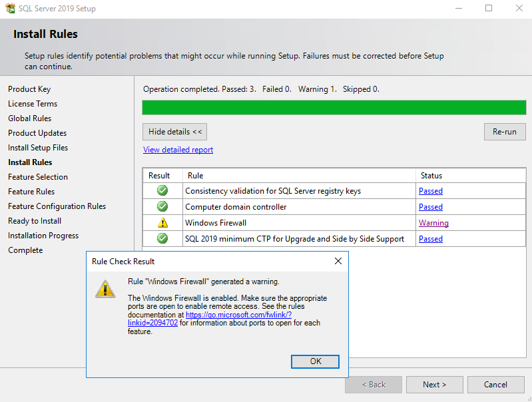Click the SQL Server Setup icon in title bar
The image size is (532, 402).
coord(11,8)
